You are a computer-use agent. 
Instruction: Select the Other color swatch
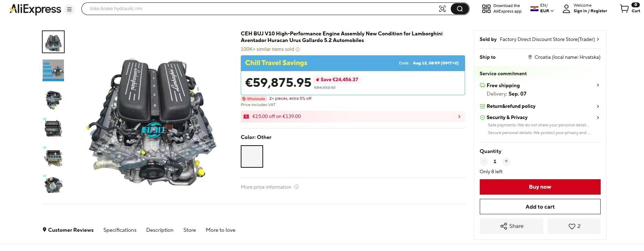click(x=252, y=156)
